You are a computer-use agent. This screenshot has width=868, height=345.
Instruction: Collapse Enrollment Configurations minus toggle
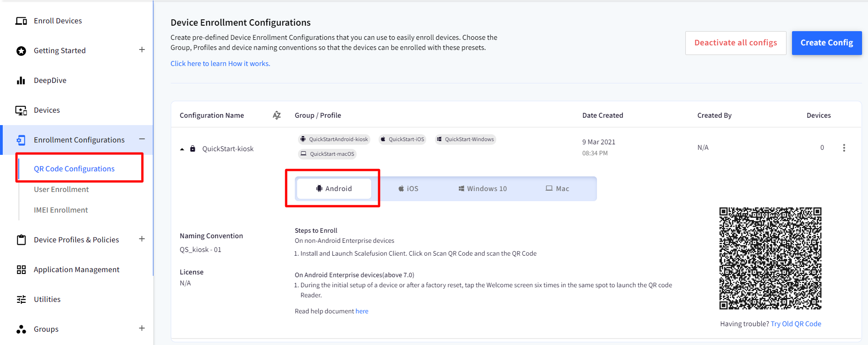pos(142,139)
